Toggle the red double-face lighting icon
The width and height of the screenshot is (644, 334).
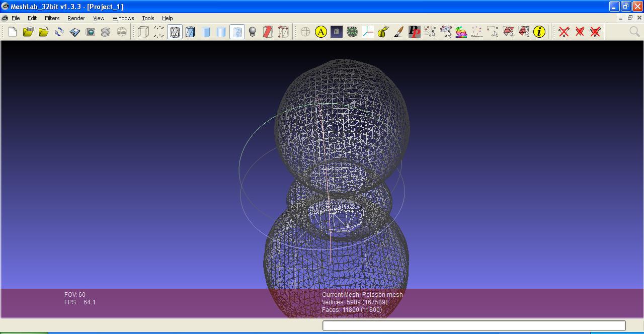click(x=268, y=32)
